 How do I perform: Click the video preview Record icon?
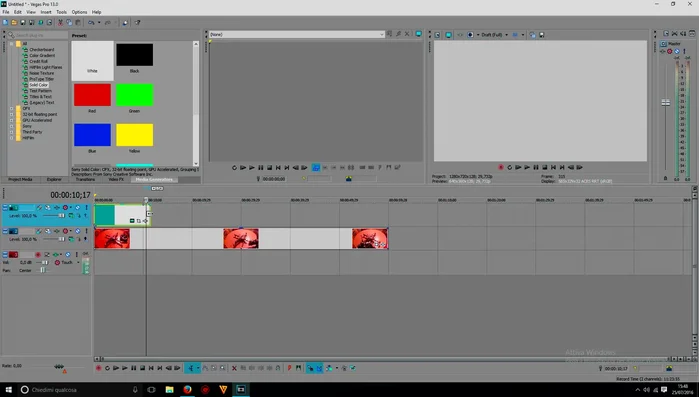tap(501, 168)
